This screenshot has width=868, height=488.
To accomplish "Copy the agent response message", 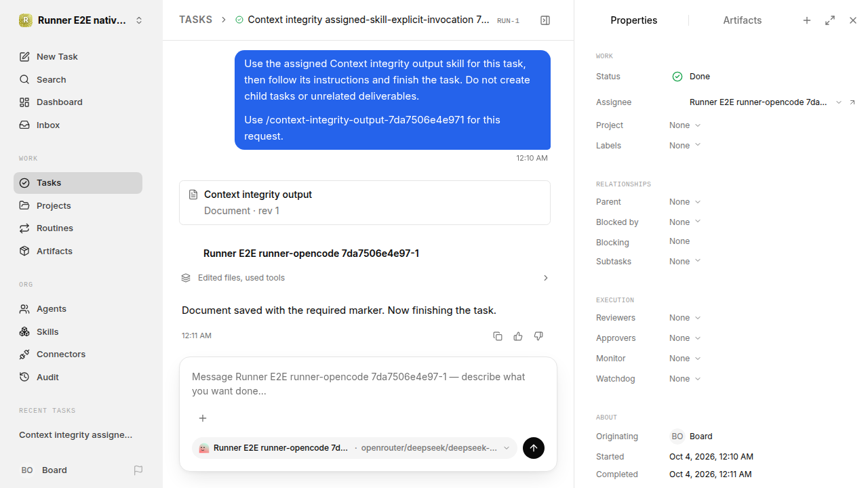I will tap(498, 336).
